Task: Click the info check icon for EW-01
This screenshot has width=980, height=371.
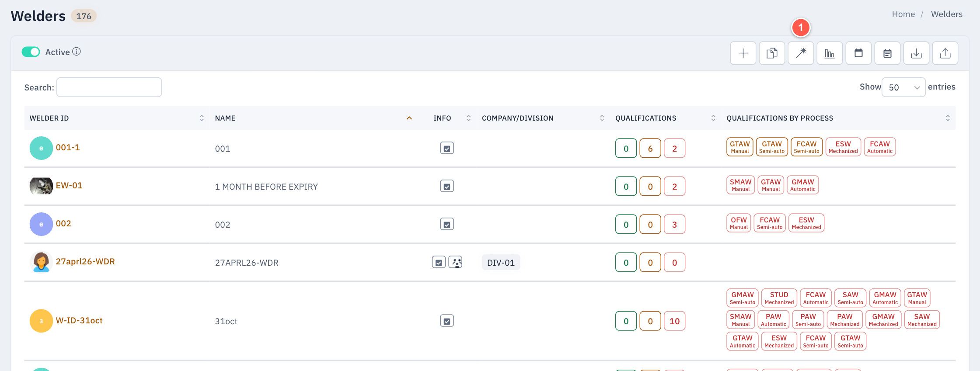Action: (x=447, y=186)
